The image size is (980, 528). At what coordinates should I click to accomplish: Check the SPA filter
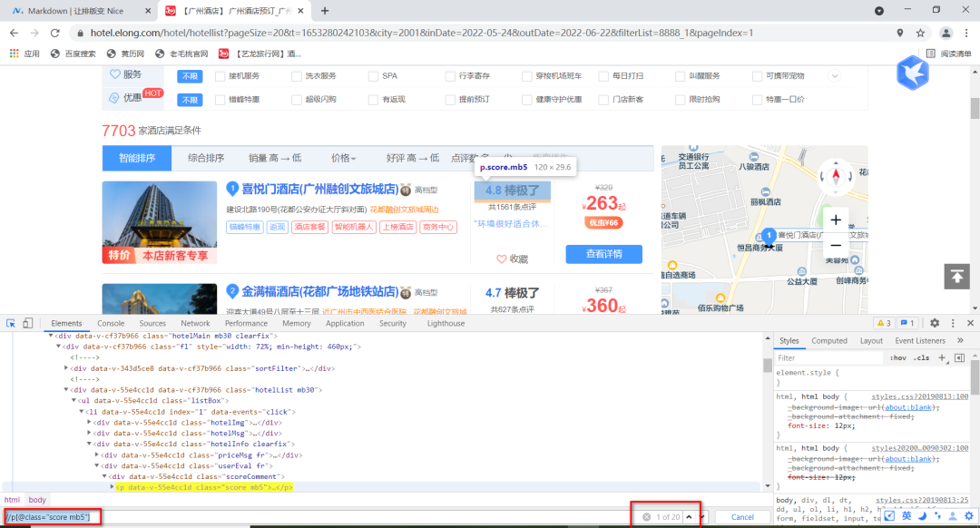[x=373, y=76]
